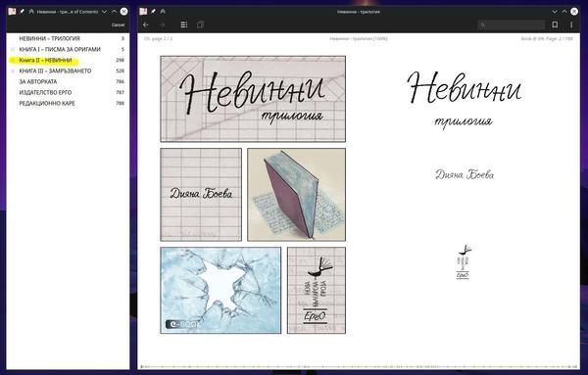
Task: Toggle the bookmark icon in reader toolbar
Action: tap(555, 24)
